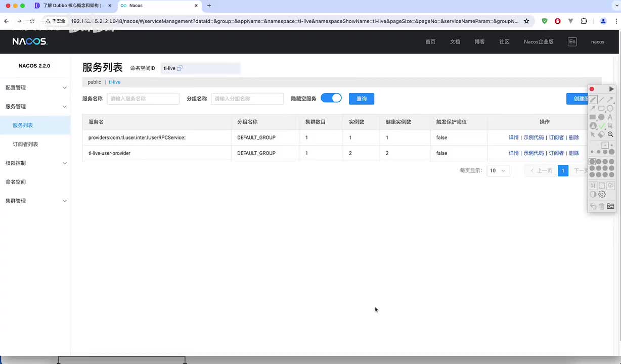This screenshot has height=364, width=621.
Task: Click the NACOS logo in the header
Action: [x=30, y=41]
